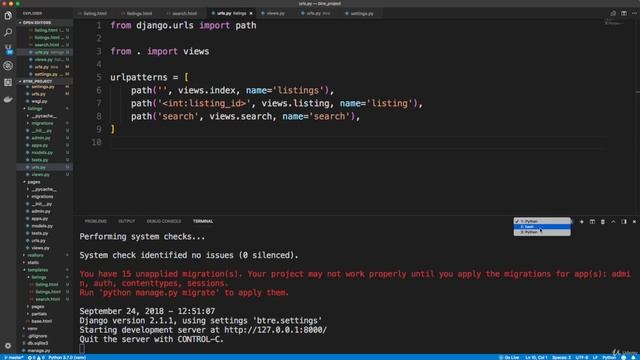Open Source Control view in activity bar
The height and width of the screenshot is (360, 640).
8,49
